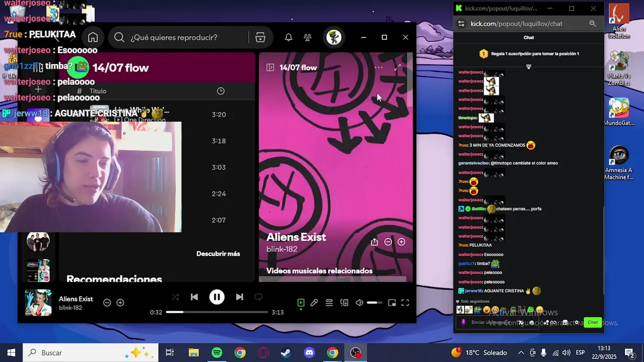The width and height of the screenshot is (644, 362).
Task: Open Aliens Exist title in Now Playing panel
Action: [296, 237]
